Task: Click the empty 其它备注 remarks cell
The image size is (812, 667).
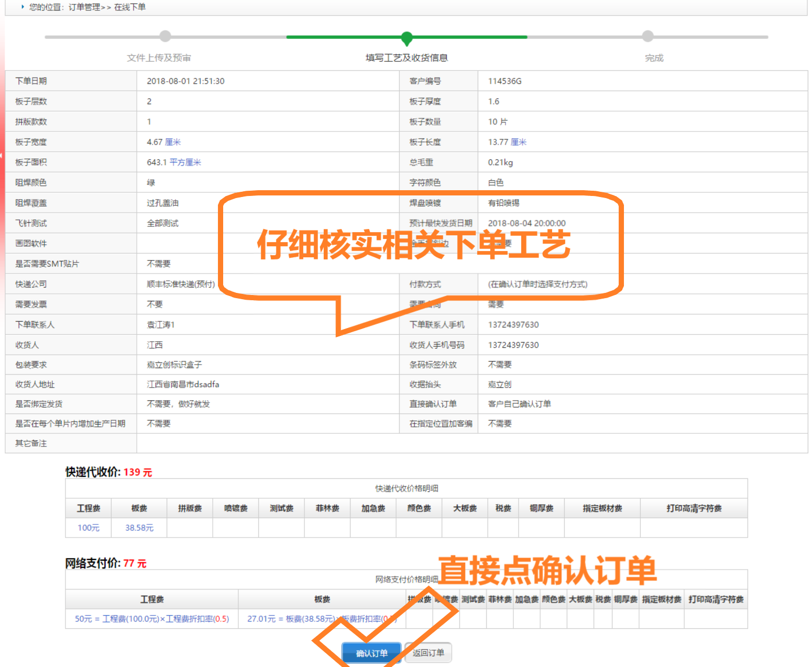Action: [x=471, y=443]
